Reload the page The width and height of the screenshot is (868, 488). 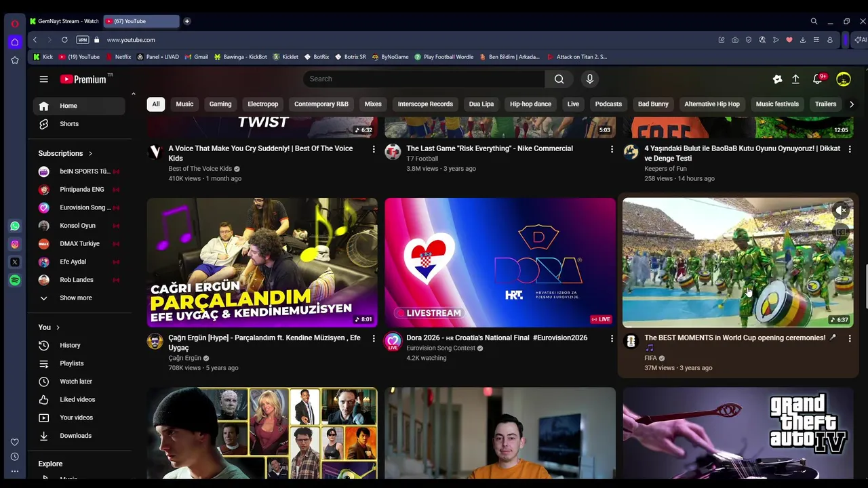click(x=64, y=40)
